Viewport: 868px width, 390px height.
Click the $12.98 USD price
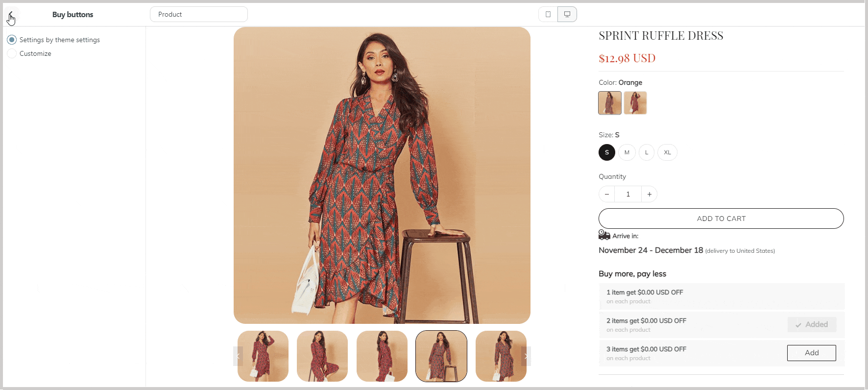pyautogui.click(x=627, y=58)
